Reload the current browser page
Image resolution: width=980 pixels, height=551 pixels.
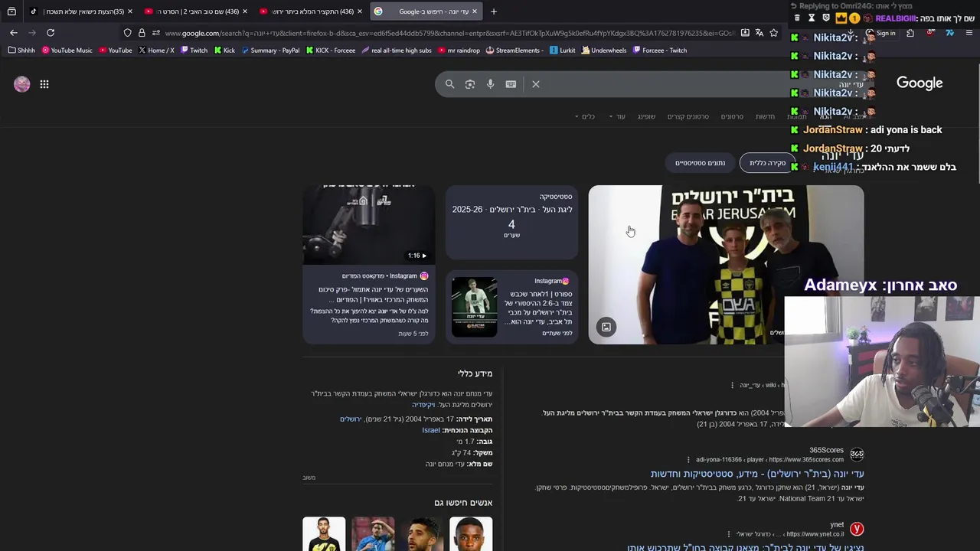[x=51, y=32]
